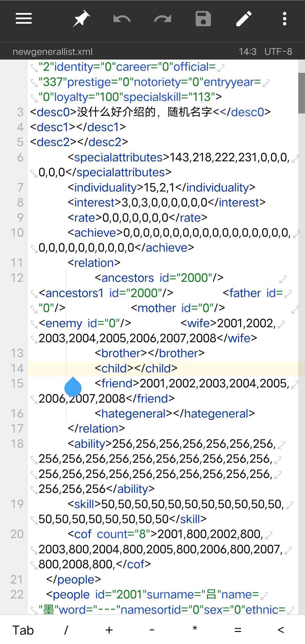Screen dimensions: 305x644
Task: Select the newgenerallist.xml file name tab
Action: pos(53,52)
